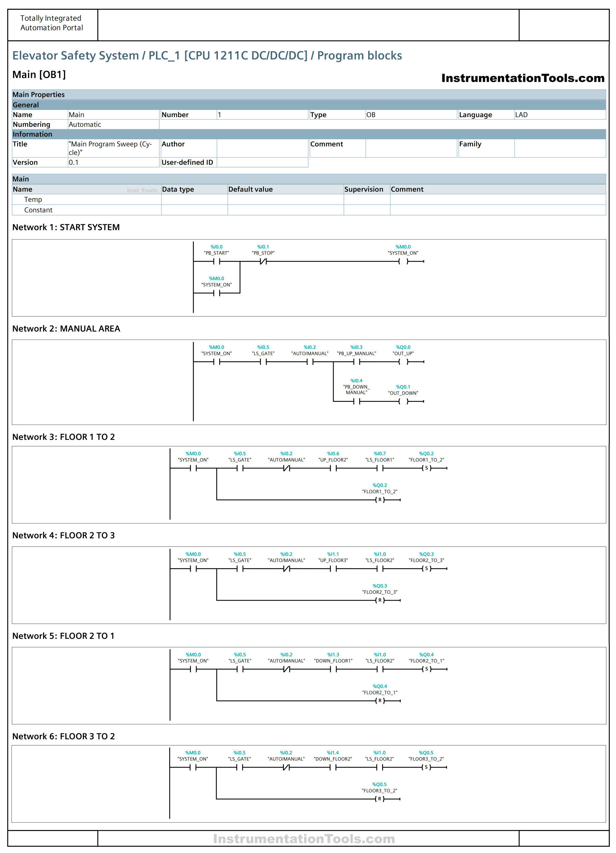Click the "General" section bar
Screen dimensions: 616x853
pos(308,105)
